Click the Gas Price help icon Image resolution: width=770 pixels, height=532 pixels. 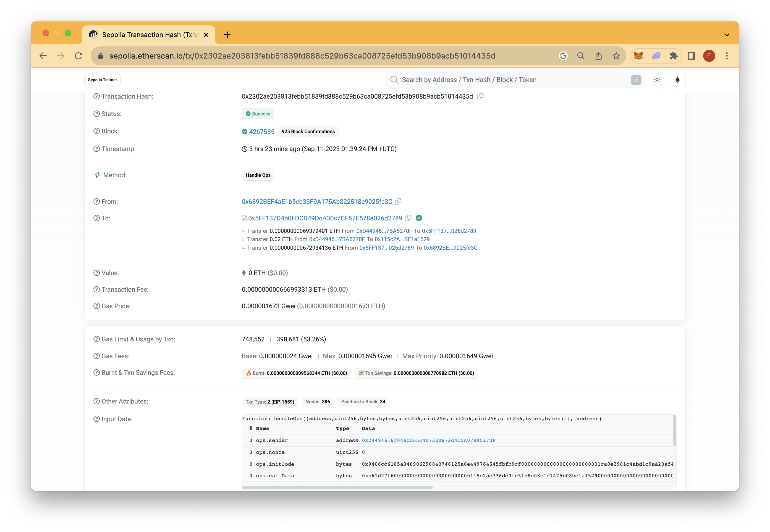click(x=96, y=306)
